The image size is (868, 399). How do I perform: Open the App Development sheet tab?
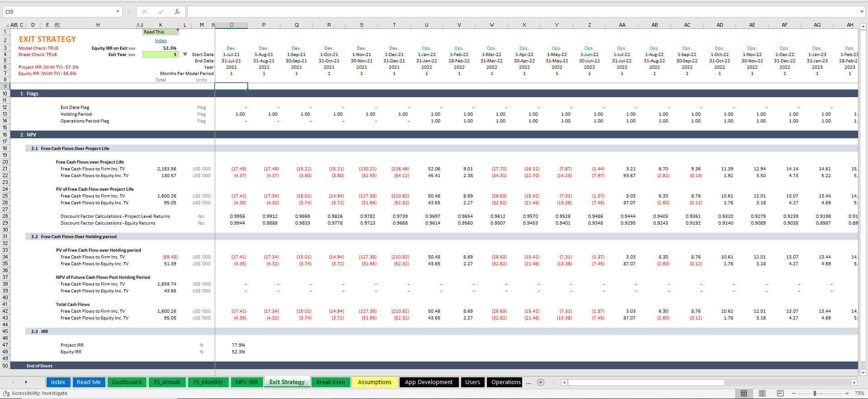point(429,382)
